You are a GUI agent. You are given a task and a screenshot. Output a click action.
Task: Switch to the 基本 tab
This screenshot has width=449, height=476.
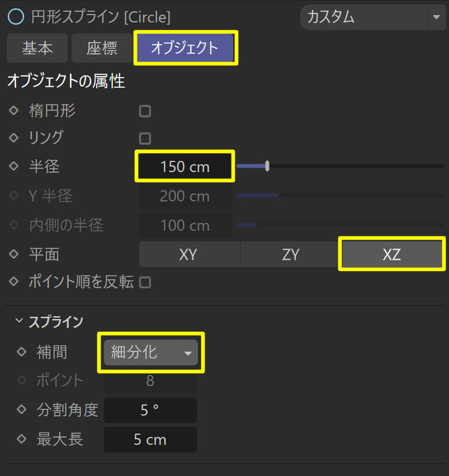(37, 48)
